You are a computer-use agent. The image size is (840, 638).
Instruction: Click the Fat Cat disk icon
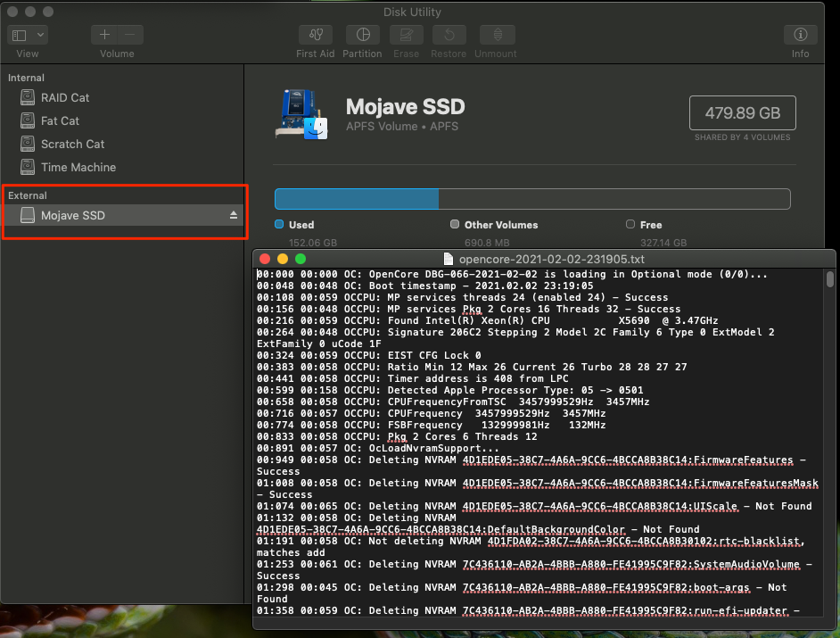(28, 120)
